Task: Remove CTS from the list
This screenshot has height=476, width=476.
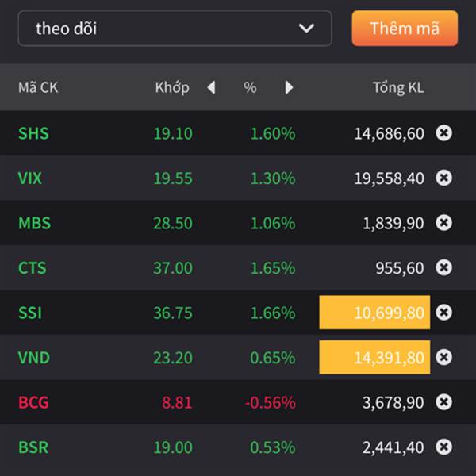Action: point(443,267)
